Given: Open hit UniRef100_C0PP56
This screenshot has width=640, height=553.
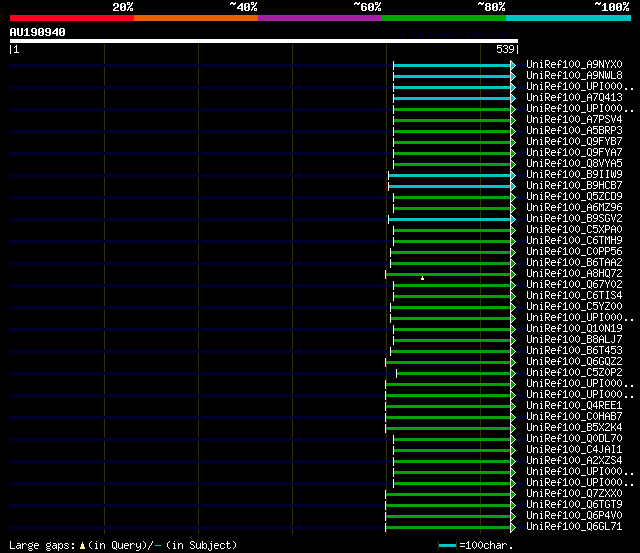Looking at the screenshot, I should (574, 252).
